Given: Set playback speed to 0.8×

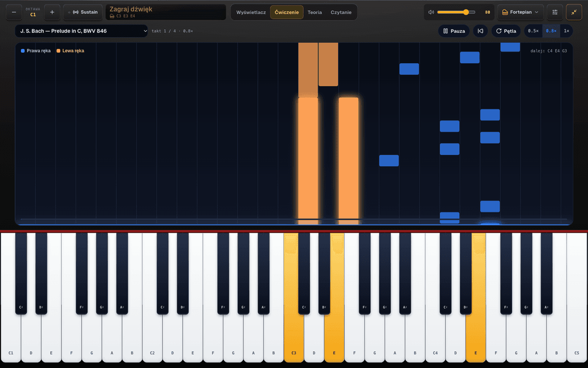Looking at the screenshot, I should (551, 31).
